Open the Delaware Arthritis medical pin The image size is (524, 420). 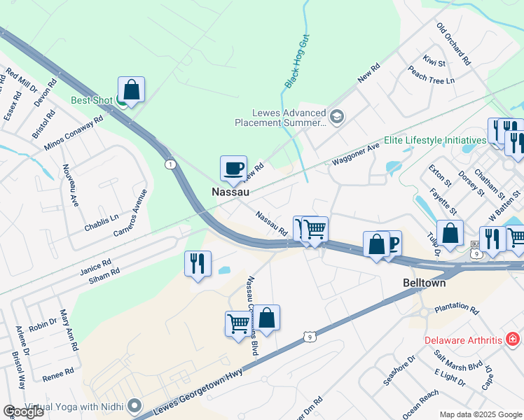pos(513,340)
